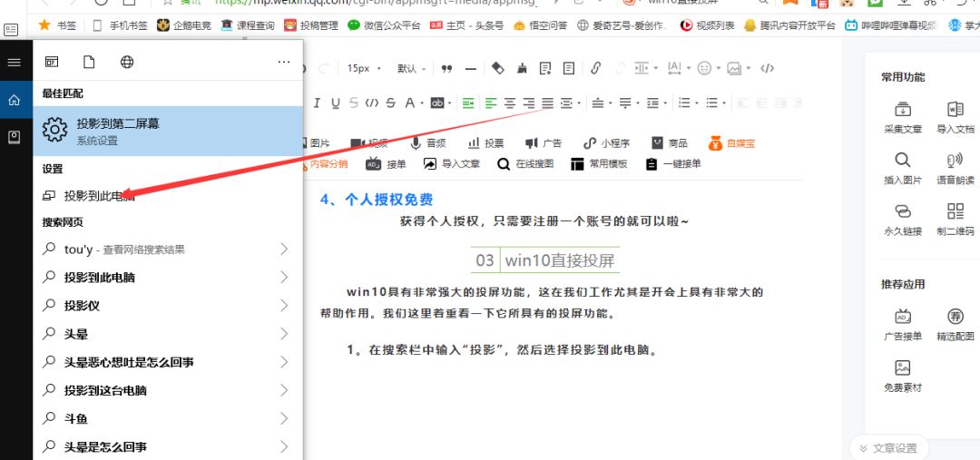Open 微信公众平台 bookmark
Viewport: 980px width, 460px height.
pos(384,25)
